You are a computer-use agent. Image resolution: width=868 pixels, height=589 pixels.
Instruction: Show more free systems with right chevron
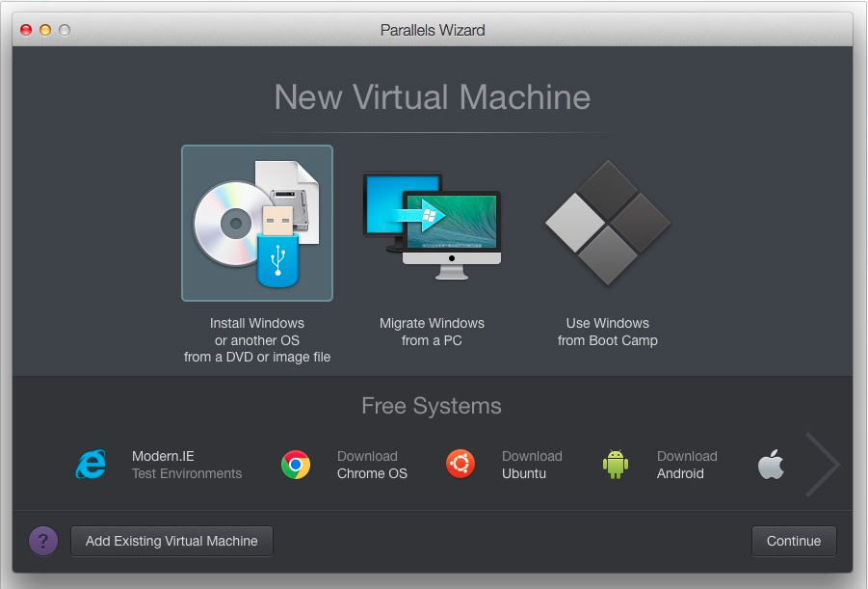tap(823, 465)
